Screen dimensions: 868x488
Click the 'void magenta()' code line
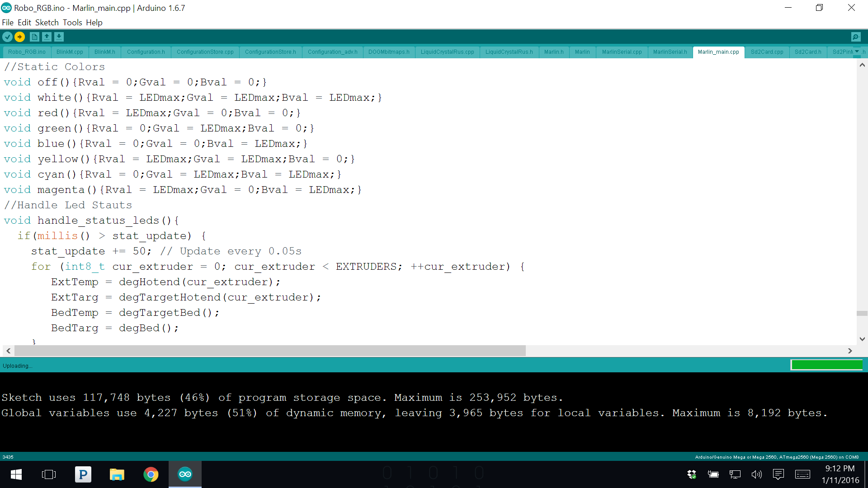pos(183,190)
